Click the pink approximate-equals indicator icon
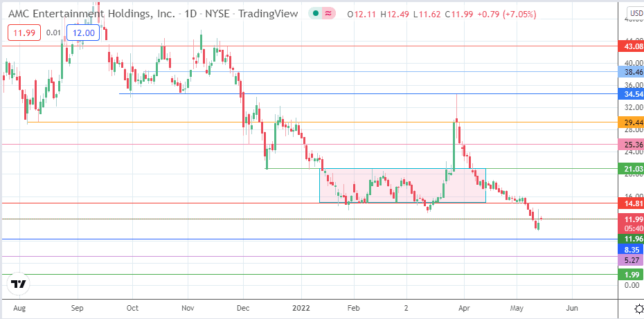 (x=328, y=14)
